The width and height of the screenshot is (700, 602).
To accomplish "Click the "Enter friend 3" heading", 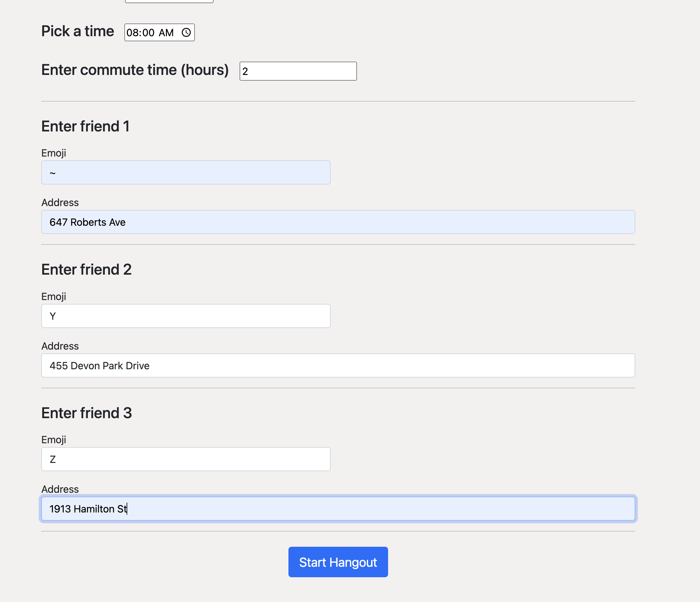I will tap(87, 413).
